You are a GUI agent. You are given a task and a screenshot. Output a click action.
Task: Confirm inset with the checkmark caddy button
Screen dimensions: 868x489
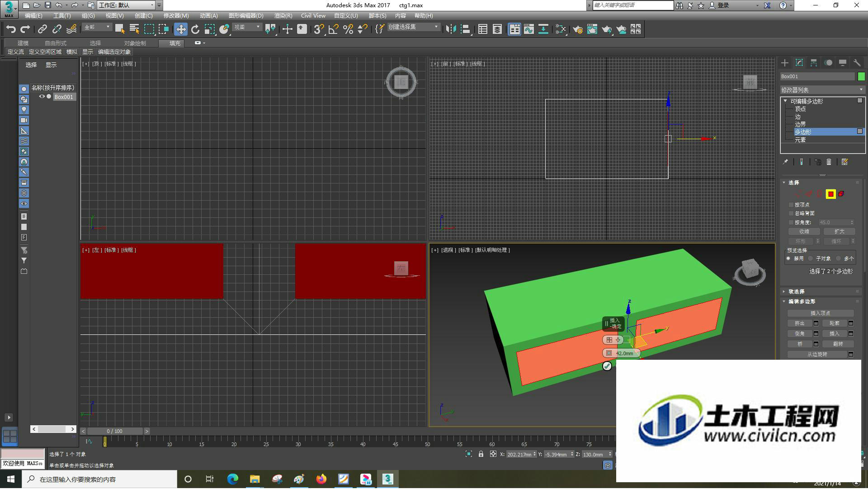607,366
